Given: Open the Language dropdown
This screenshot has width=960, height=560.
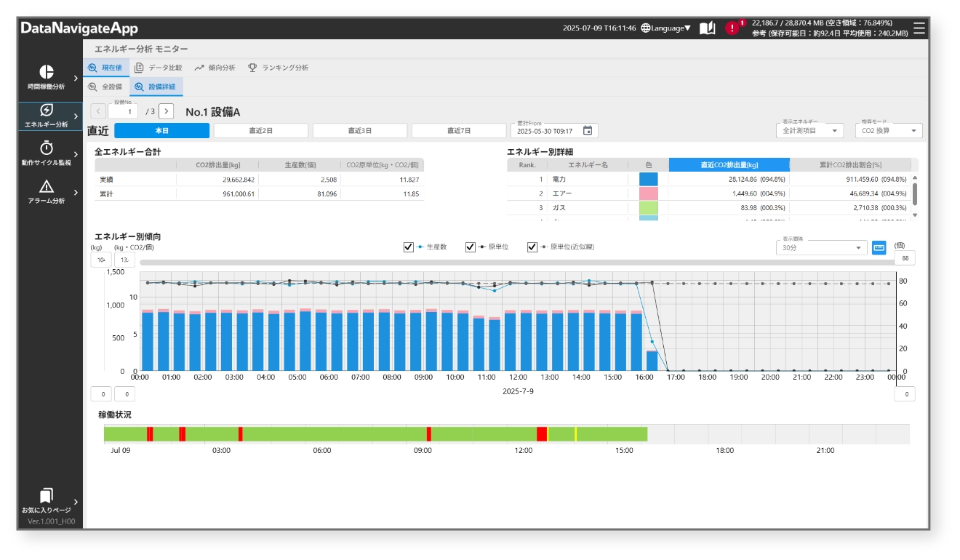Looking at the screenshot, I should tap(665, 28).
